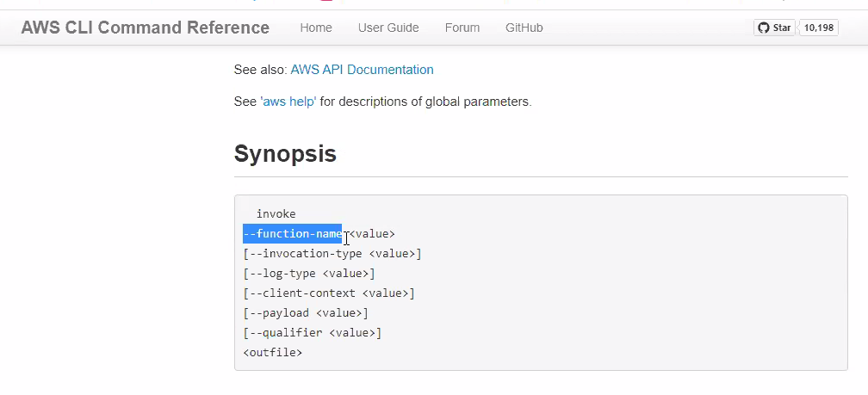Viewport: 868px width, 395px height.
Task: Open the Forum link
Action: pyautogui.click(x=462, y=28)
